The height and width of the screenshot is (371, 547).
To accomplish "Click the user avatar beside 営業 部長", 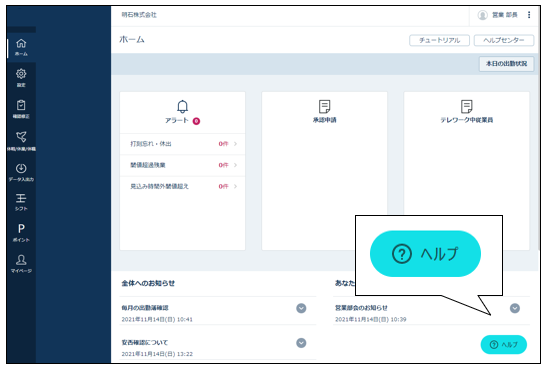I will click(x=482, y=15).
